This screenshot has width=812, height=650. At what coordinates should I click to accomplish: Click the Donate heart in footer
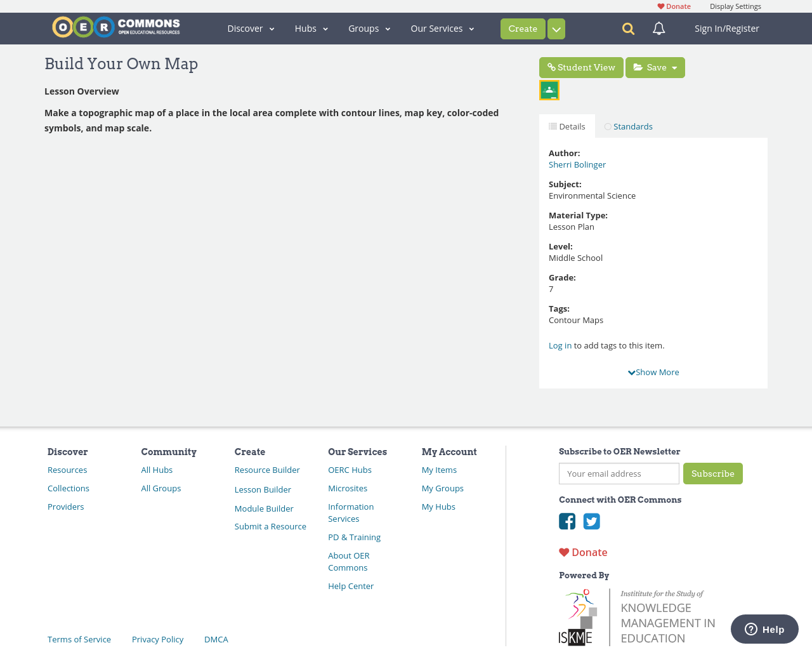[x=582, y=552]
